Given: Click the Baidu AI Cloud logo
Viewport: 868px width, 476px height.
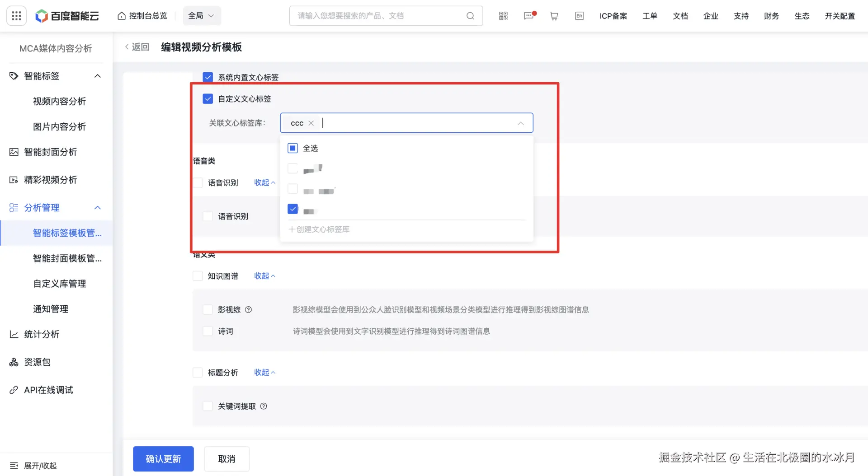Looking at the screenshot, I should point(67,16).
